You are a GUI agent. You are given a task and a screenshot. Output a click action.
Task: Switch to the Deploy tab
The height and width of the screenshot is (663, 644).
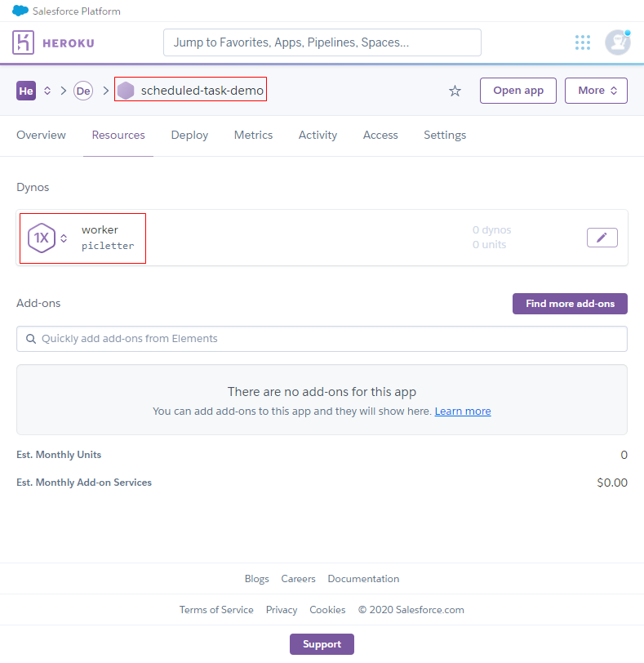(x=189, y=135)
